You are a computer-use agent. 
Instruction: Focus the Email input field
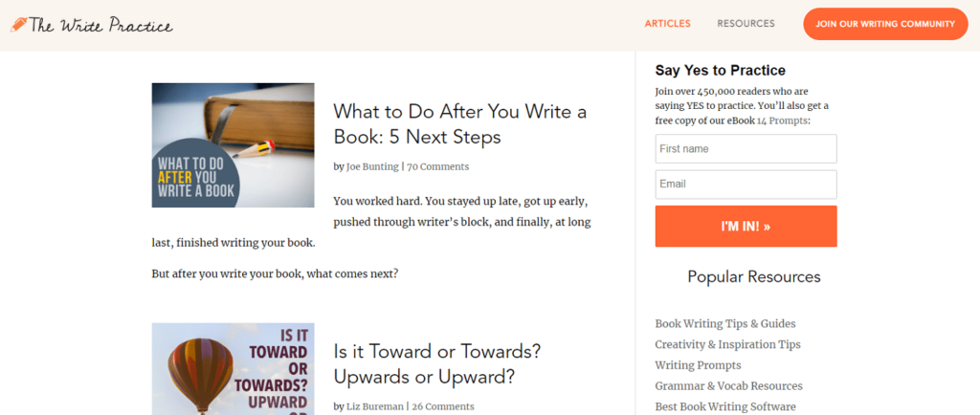(746, 185)
